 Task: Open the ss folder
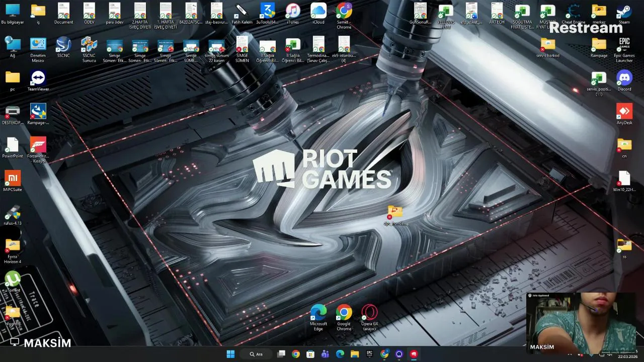624,249
